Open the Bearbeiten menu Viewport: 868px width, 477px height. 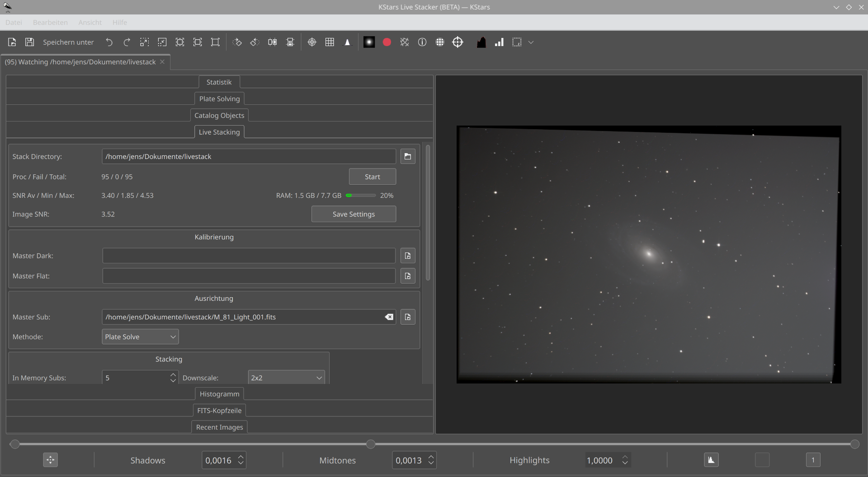point(50,22)
